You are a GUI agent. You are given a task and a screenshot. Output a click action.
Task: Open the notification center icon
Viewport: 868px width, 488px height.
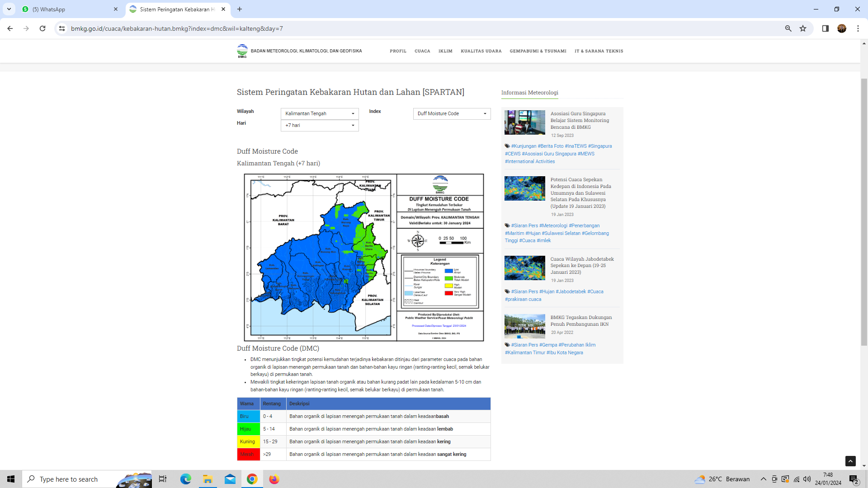[854, 479]
